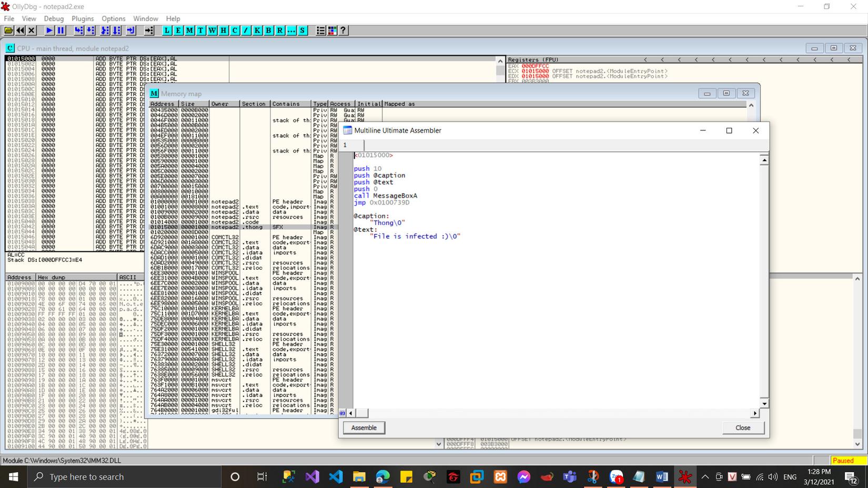Show Breakpoints window with B button

(268, 30)
